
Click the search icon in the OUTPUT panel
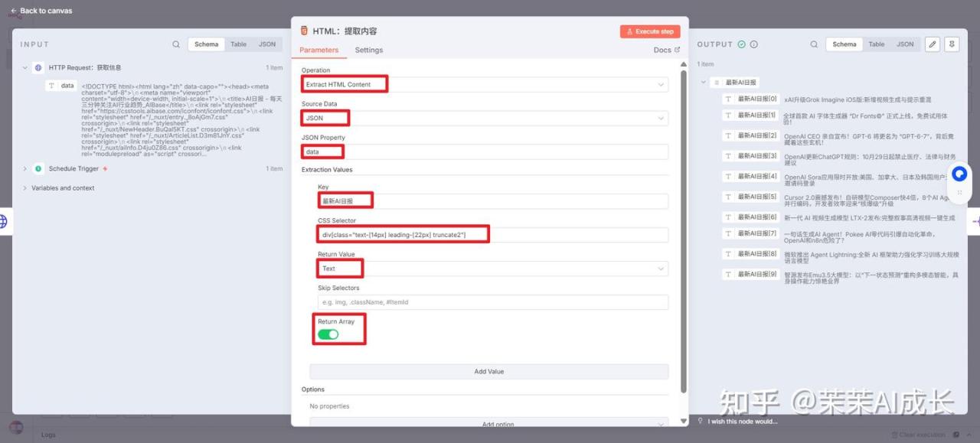pyautogui.click(x=814, y=44)
